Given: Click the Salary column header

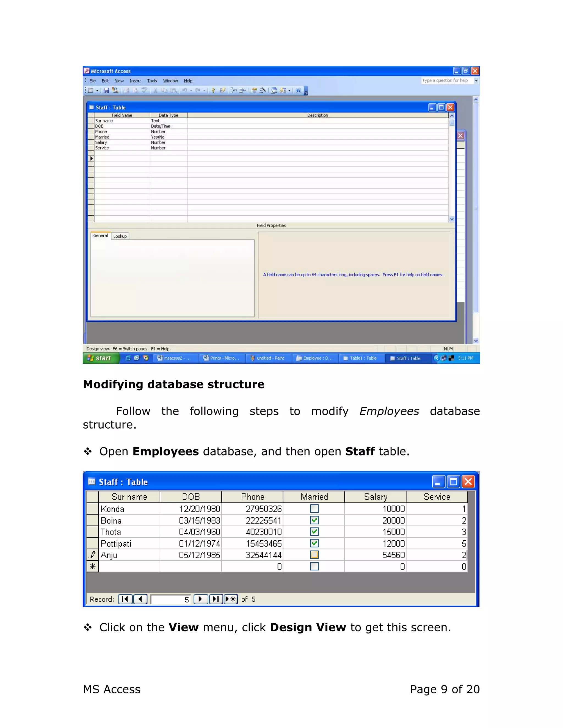Looking at the screenshot, I should [375, 497].
